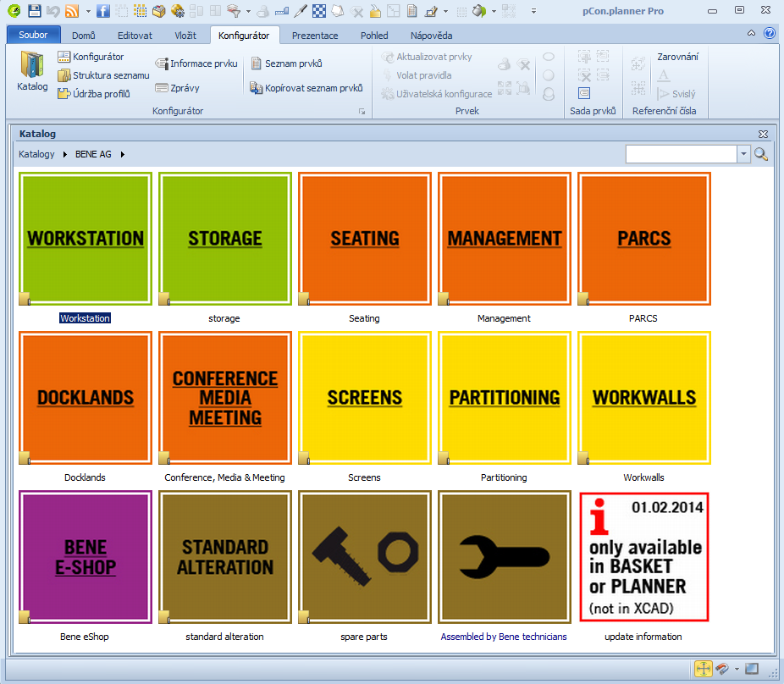Click the Facebook icon in the quick toolbar
The width and height of the screenshot is (784, 684).
(103, 10)
